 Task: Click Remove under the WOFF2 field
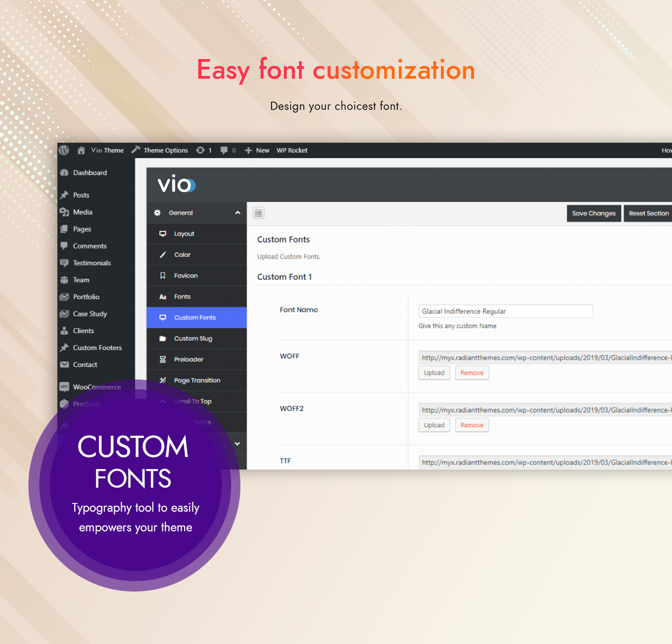(x=471, y=425)
